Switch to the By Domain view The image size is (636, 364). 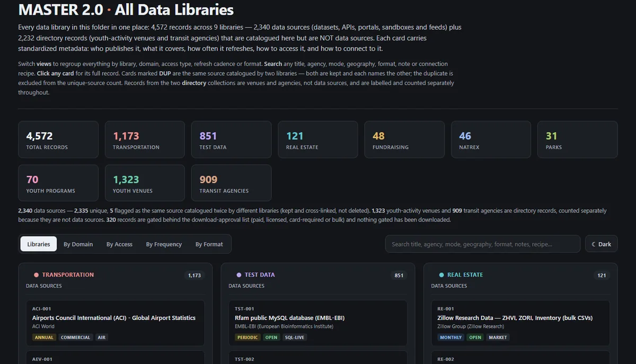[78, 244]
